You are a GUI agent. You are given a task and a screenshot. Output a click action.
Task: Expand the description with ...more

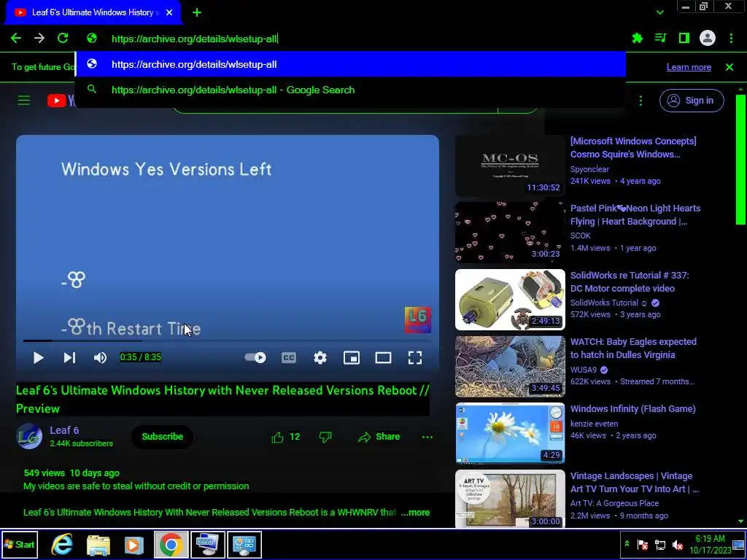(415, 513)
